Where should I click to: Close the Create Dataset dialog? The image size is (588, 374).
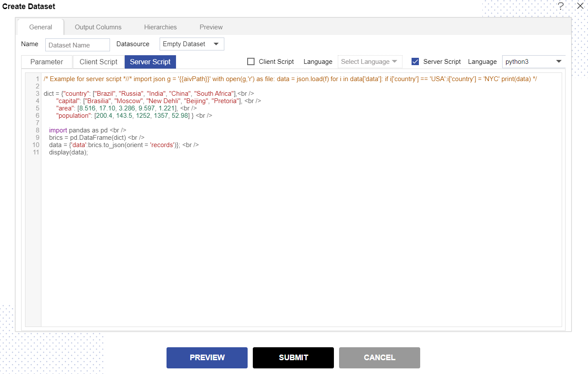pyautogui.click(x=580, y=6)
